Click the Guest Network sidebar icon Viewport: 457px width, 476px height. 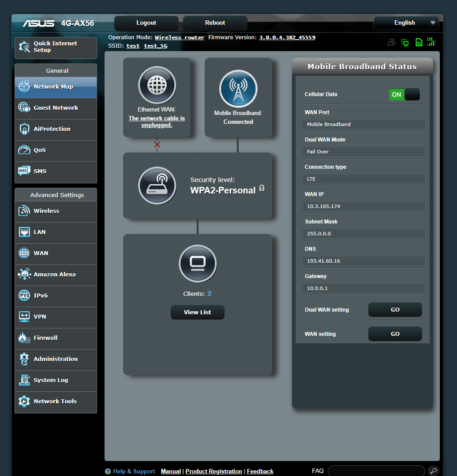point(24,108)
